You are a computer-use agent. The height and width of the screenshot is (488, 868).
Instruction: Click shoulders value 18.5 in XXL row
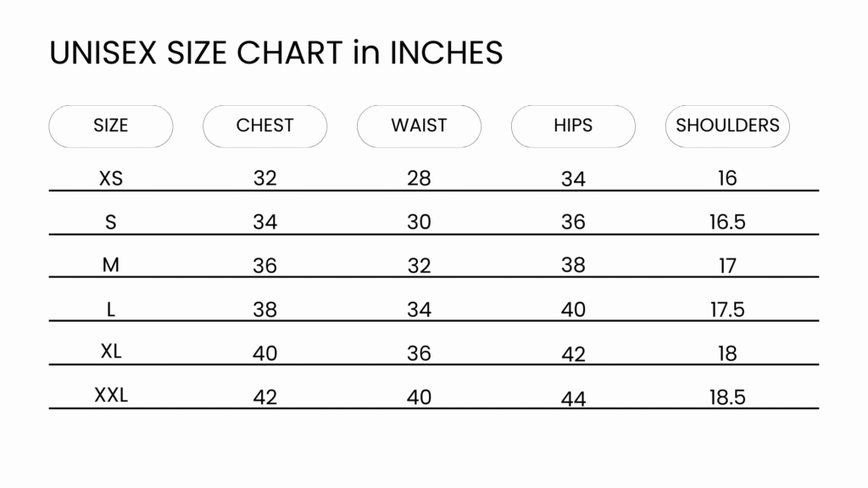tap(727, 397)
